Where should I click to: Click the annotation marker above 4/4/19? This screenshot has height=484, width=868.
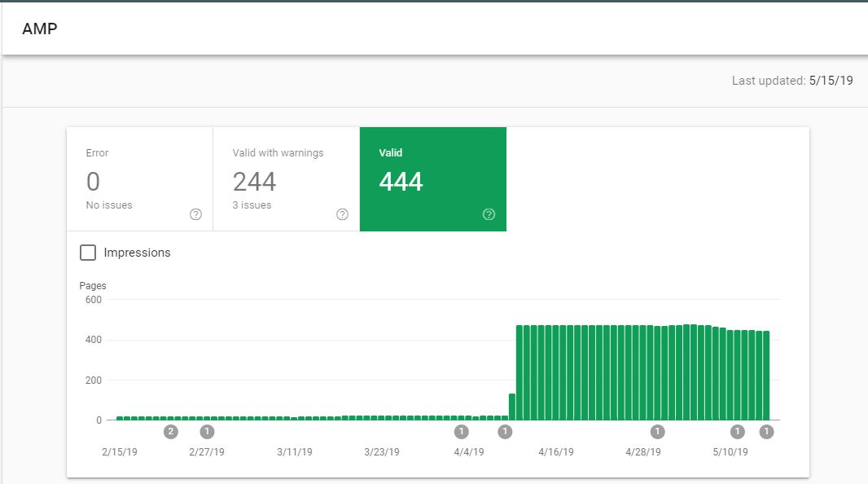(x=462, y=432)
